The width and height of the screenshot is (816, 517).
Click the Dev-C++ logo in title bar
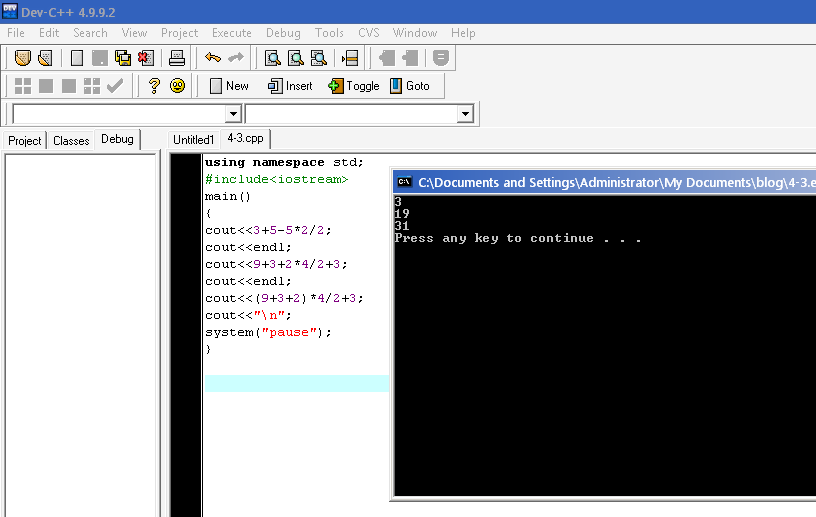pyautogui.click(x=9, y=11)
